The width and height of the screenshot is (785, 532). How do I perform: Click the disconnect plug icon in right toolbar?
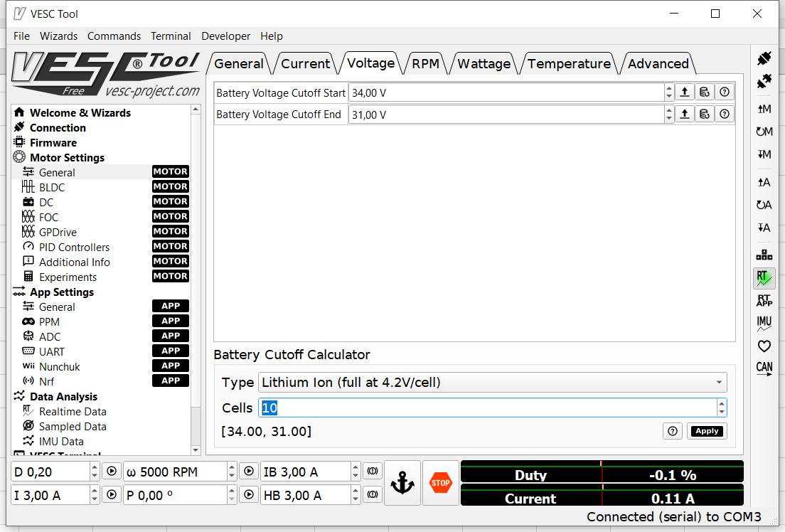pyautogui.click(x=764, y=80)
